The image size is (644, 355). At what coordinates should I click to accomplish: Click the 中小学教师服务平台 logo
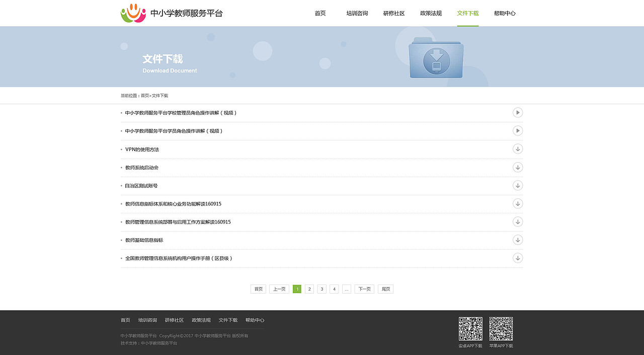point(171,13)
